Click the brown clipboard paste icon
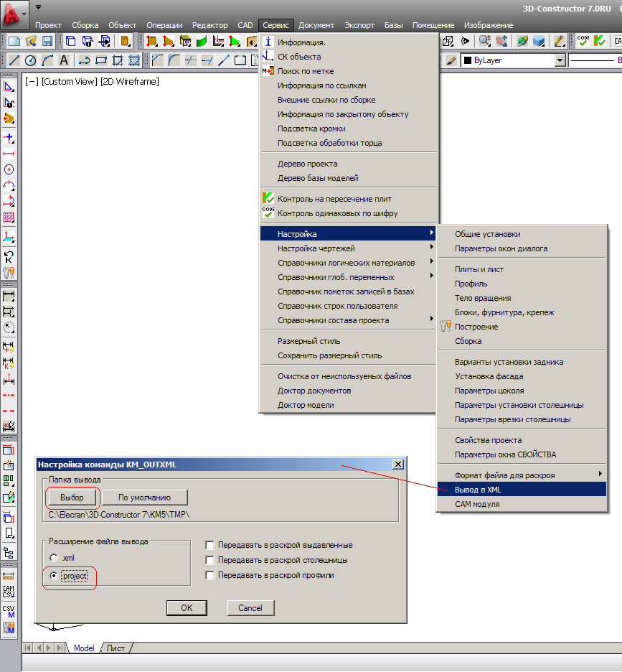This screenshot has width=622, height=672. (x=125, y=41)
